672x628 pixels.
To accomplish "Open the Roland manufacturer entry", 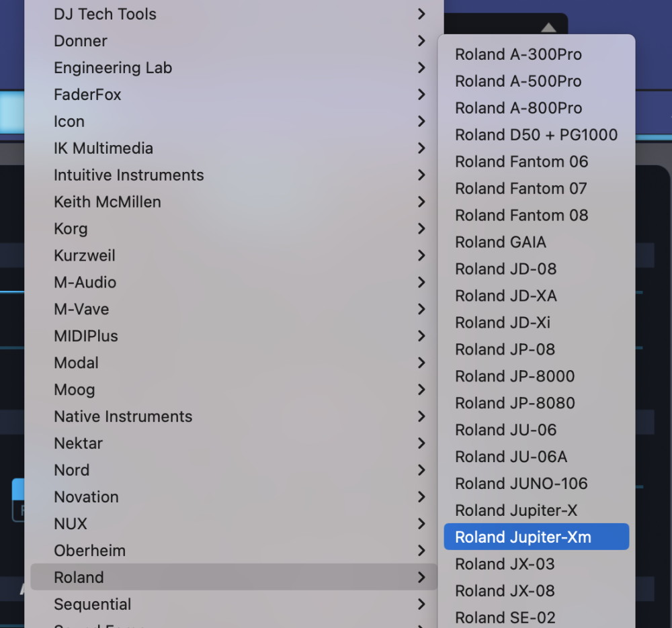I will coord(79,578).
